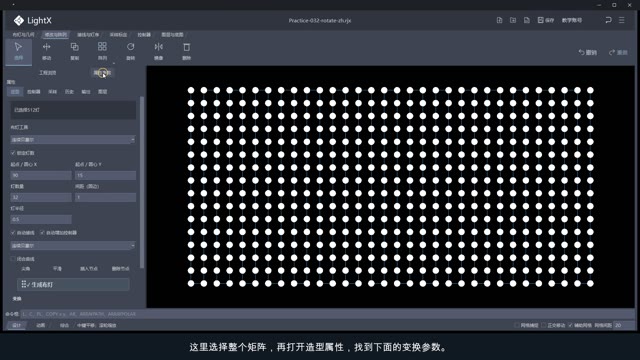Open the 图层与视图 ribbon tab
Image resolution: width=640 pixels, height=360 pixels.
172,35
